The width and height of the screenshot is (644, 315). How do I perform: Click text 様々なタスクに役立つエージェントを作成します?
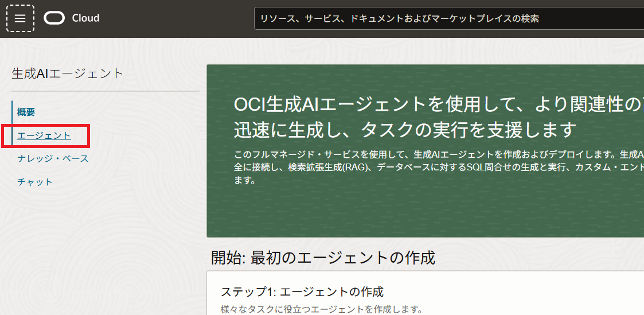(x=322, y=309)
